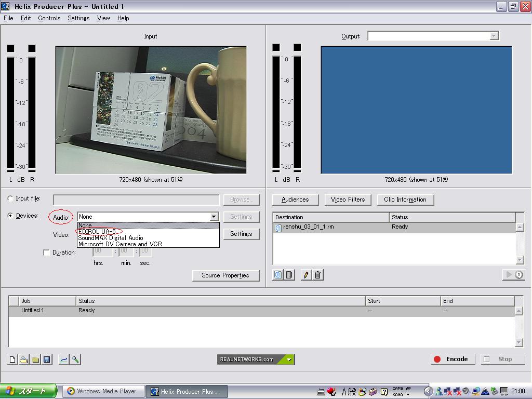This screenshot has height=399, width=532.
Task: Select the Devices radio button
Action: point(10,216)
